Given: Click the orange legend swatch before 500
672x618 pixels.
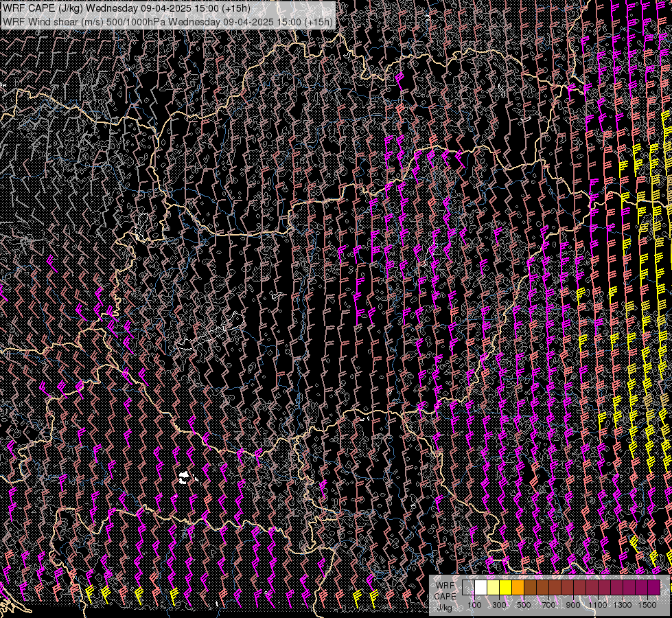Looking at the screenshot, I should click(518, 587).
